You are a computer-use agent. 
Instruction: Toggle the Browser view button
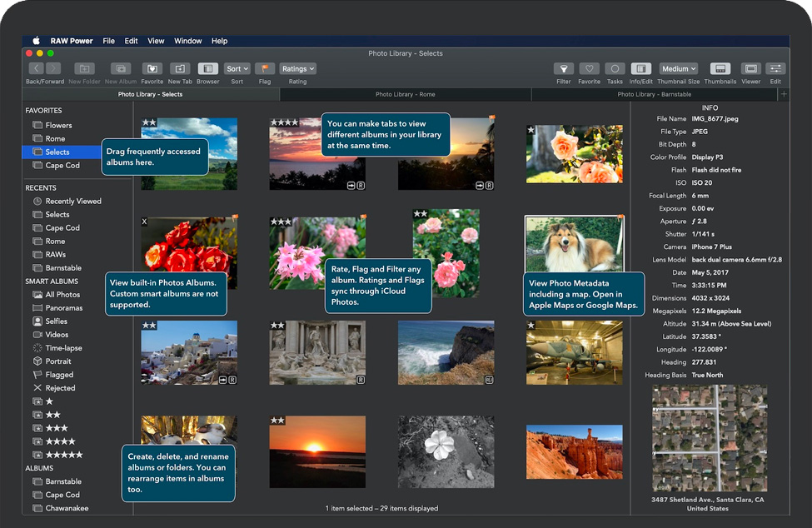pyautogui.click(x=208, y=69)
